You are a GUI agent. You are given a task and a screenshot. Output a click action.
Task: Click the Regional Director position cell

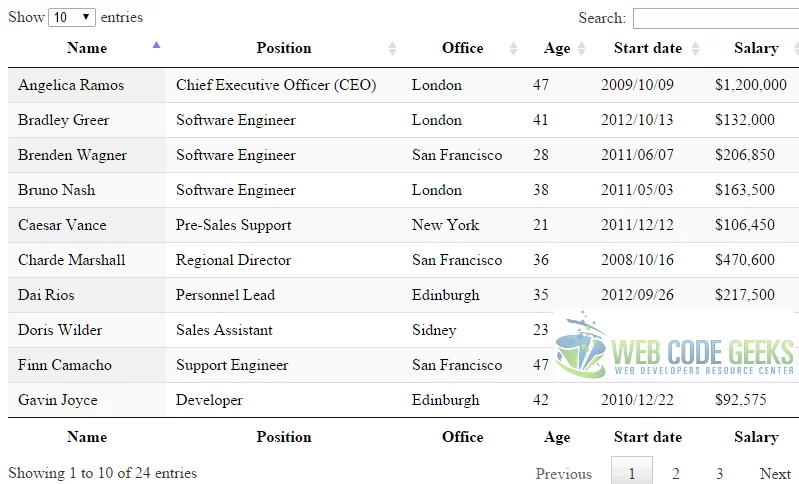tap(233, 260)
